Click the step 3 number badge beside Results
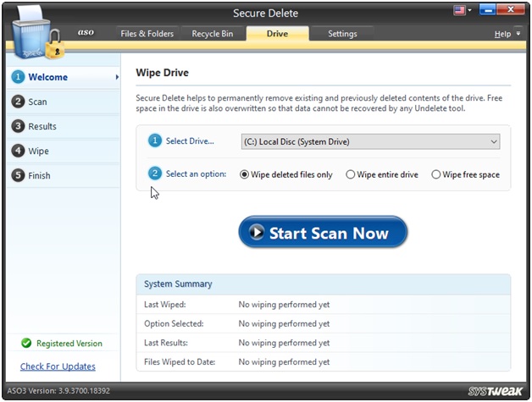532x402 pixels. [18, 126]
